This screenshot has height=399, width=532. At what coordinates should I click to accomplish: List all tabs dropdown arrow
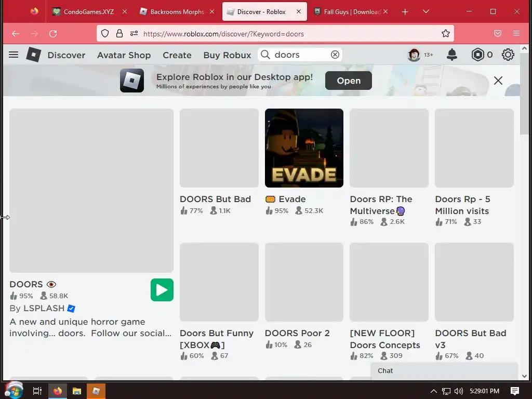(x=426, y=12)
